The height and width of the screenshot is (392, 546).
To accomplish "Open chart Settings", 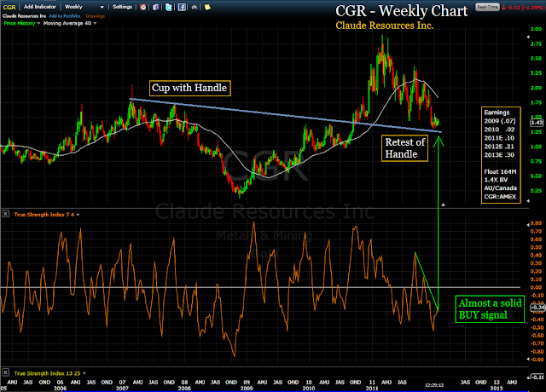I will 122,7.
